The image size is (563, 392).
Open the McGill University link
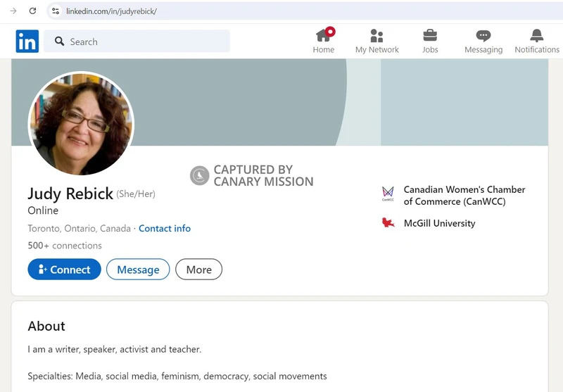pyautogui.click(x=439, y=223)
